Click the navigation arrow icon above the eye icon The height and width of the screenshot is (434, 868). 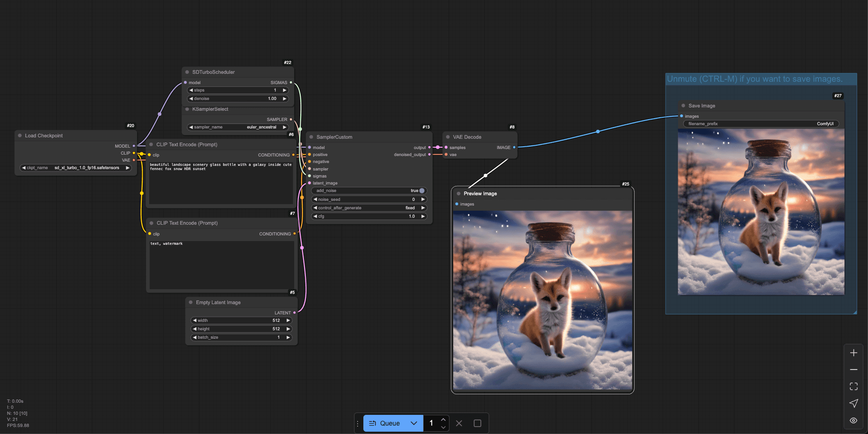(854, 403)
